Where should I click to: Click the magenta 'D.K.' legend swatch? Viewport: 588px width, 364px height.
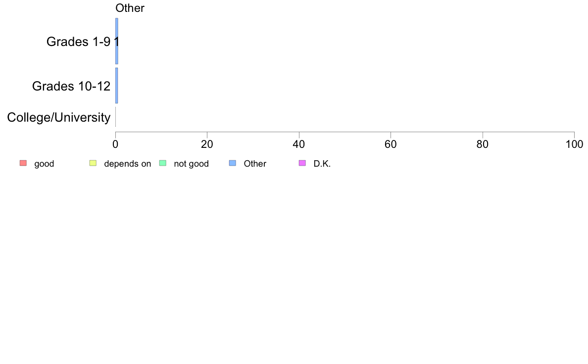302,163
